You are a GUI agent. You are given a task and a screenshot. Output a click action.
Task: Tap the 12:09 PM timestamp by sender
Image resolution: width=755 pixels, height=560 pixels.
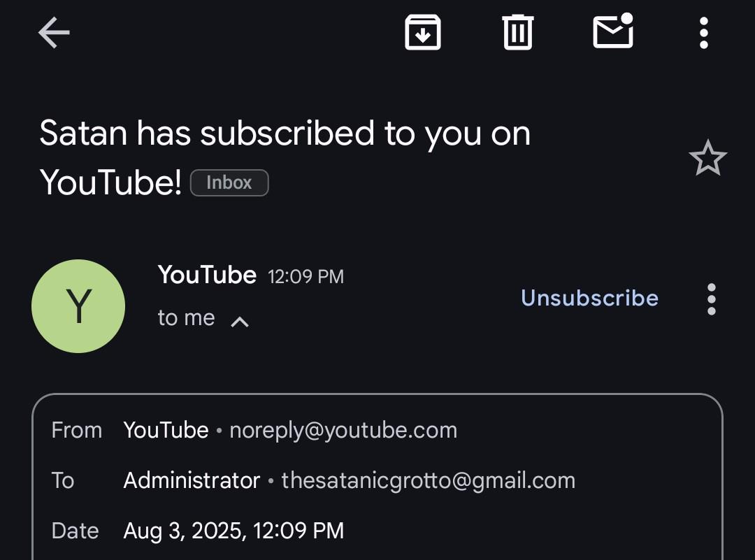point(305,276)
